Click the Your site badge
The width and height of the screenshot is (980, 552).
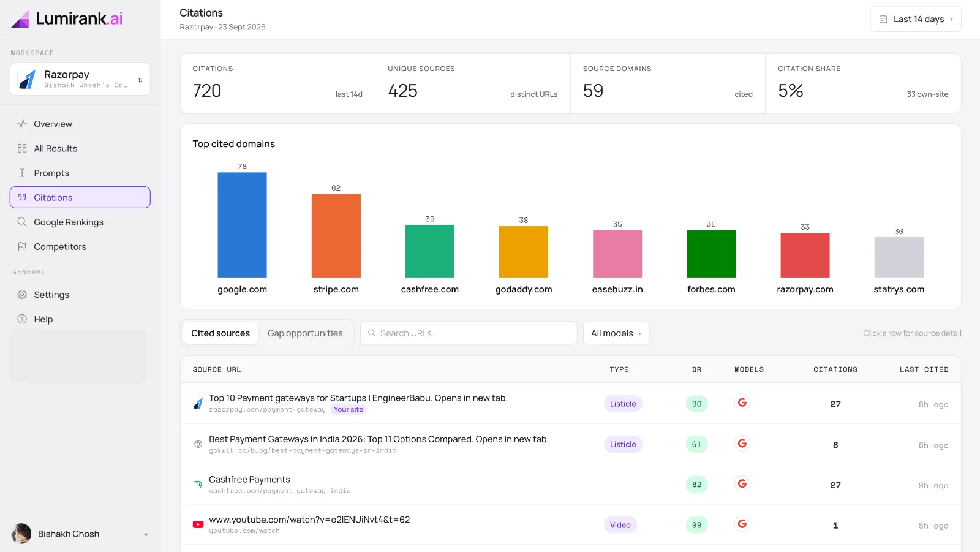click(x=349, y=410)
